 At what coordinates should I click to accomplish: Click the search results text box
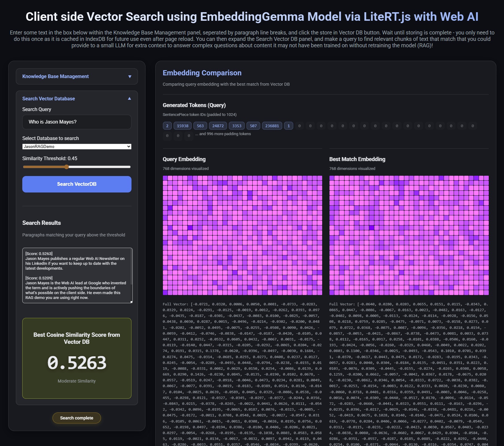[76, 275]
